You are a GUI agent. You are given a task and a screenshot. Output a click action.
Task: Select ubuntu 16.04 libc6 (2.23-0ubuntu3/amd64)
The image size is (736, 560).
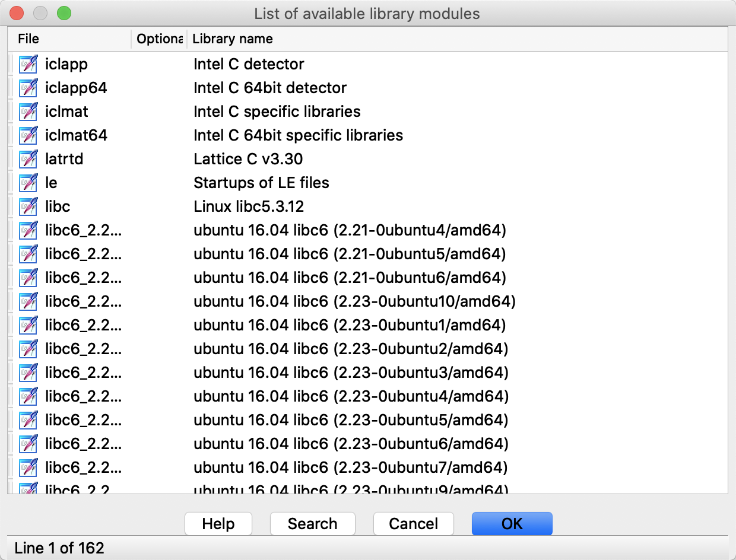click(351, 373)
